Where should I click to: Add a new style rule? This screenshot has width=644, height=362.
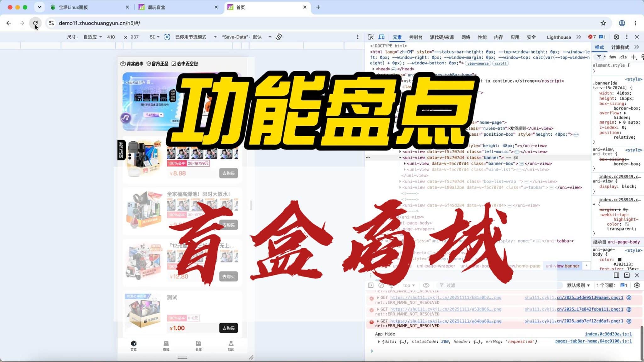(633, 57)
